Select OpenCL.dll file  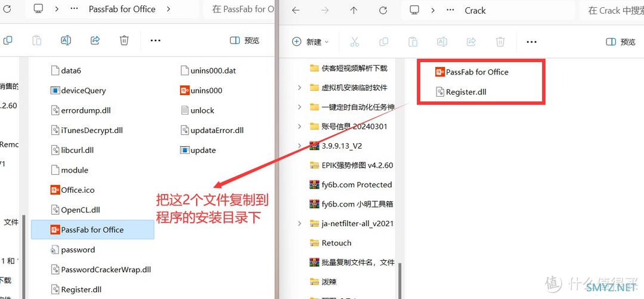point(75,209)
